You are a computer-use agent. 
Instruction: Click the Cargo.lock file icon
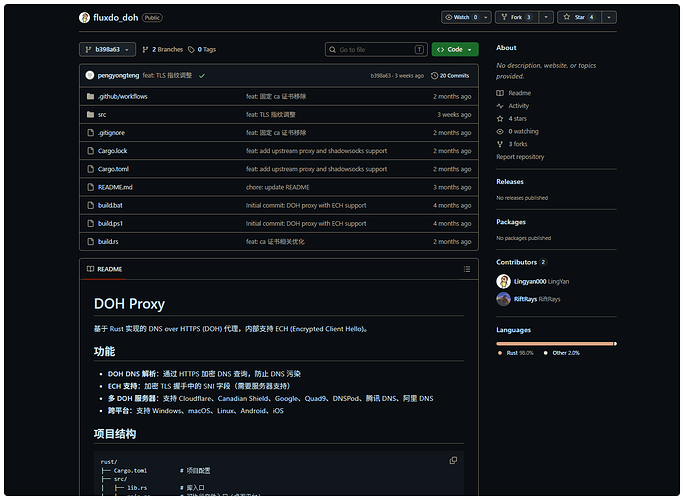click(90, 151)
